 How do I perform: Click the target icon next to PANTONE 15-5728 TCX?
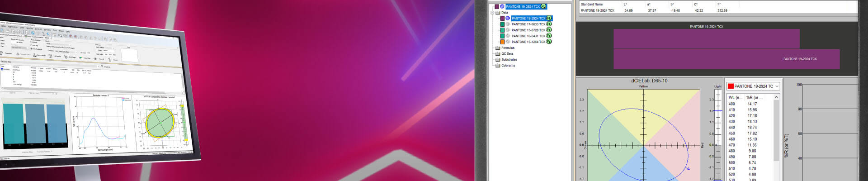pyautogui.click(x=508, y=30)
